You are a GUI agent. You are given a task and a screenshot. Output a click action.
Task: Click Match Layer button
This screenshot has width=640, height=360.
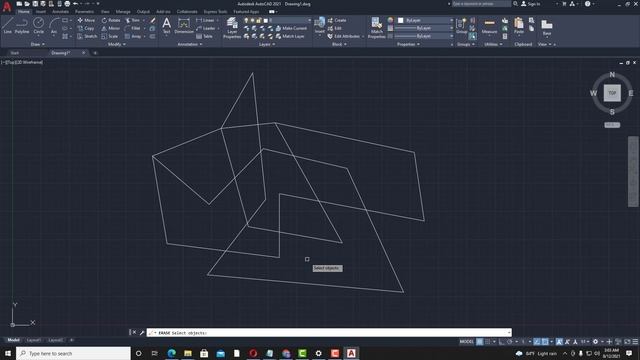[290, 36]
